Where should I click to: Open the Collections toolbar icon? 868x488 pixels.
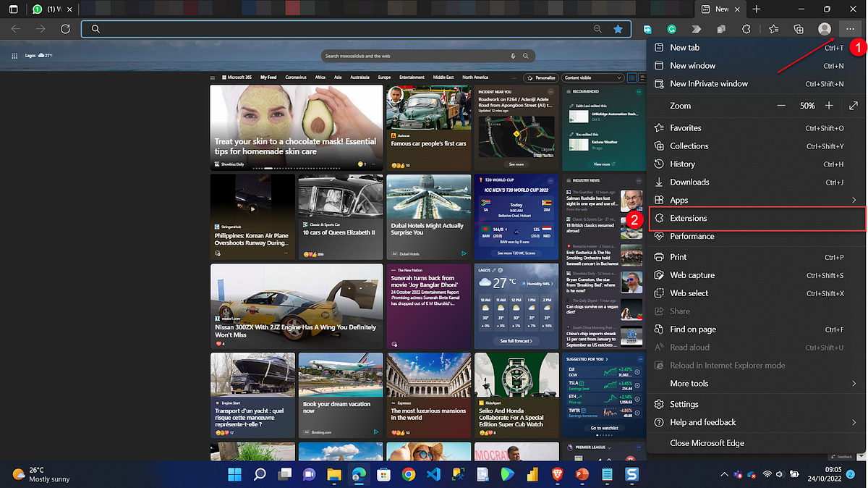[799, 29]
